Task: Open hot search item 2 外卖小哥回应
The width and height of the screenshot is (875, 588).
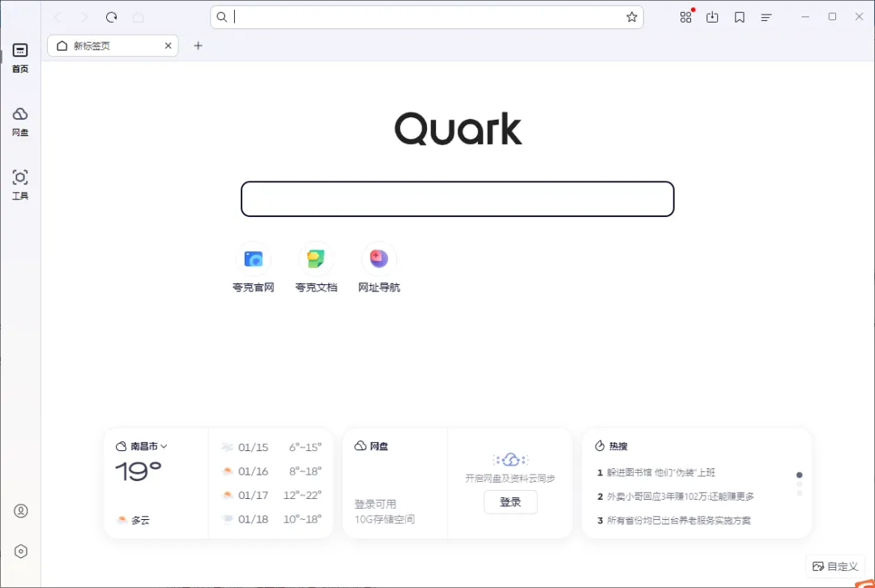Action: [x=676, y=496]
